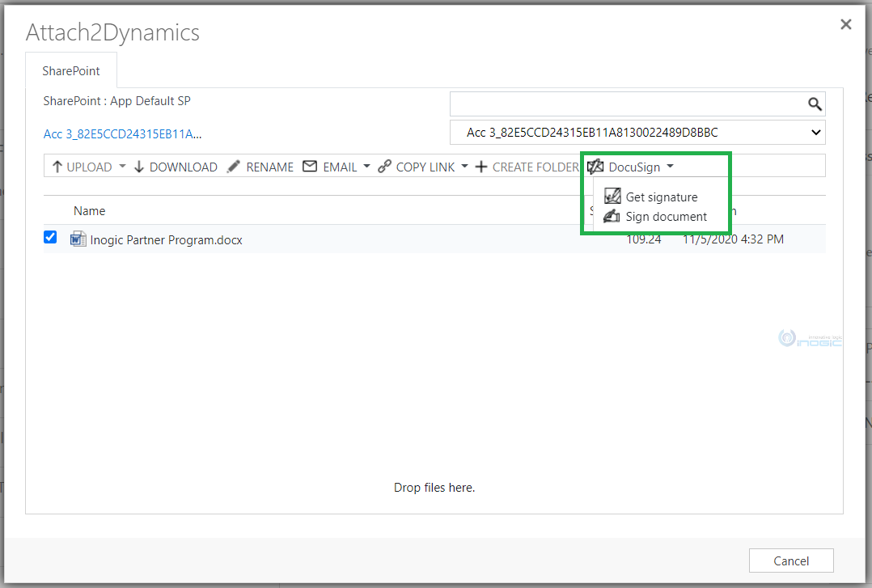Expand the Copy Link dropdown arrow
The height and width of the screenshot is (588, 872).
click(464, 167)
